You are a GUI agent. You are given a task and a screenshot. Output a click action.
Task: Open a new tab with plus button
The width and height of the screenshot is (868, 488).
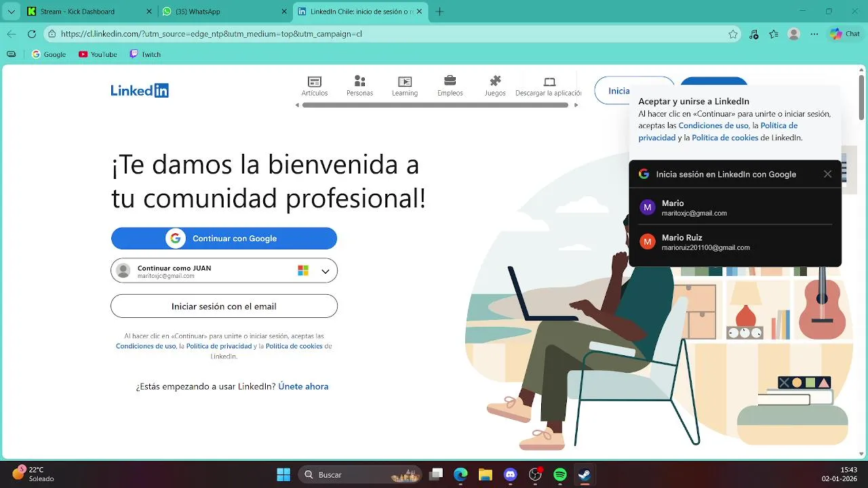click(439, 12)
